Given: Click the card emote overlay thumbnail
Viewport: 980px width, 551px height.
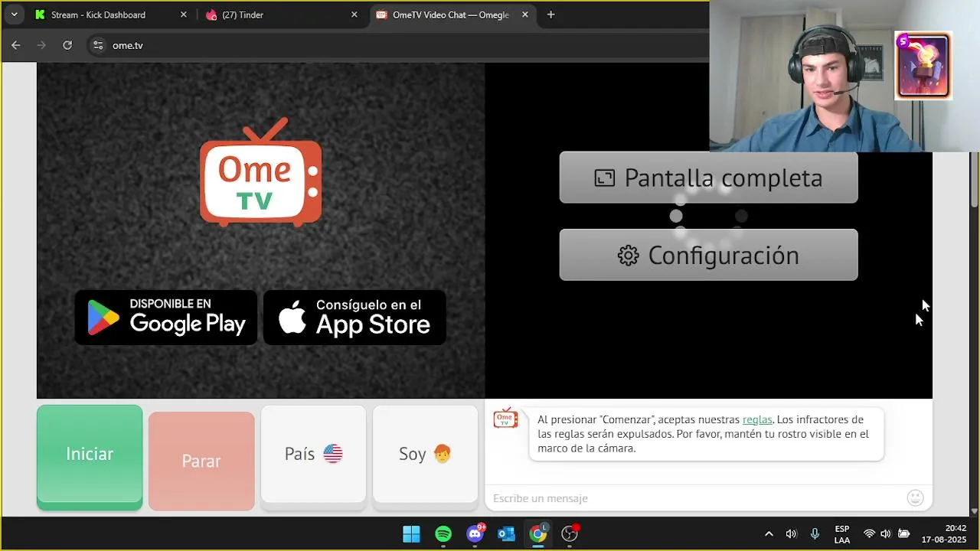Looking at the screenshot, I should tap(923, 66).
